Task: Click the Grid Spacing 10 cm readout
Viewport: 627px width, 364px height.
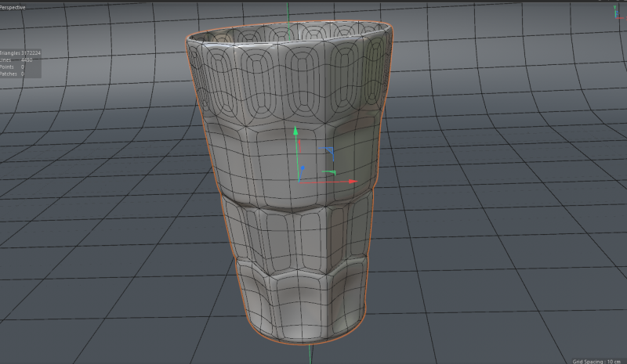Action: pyautogui.click(x=597, y=360)
